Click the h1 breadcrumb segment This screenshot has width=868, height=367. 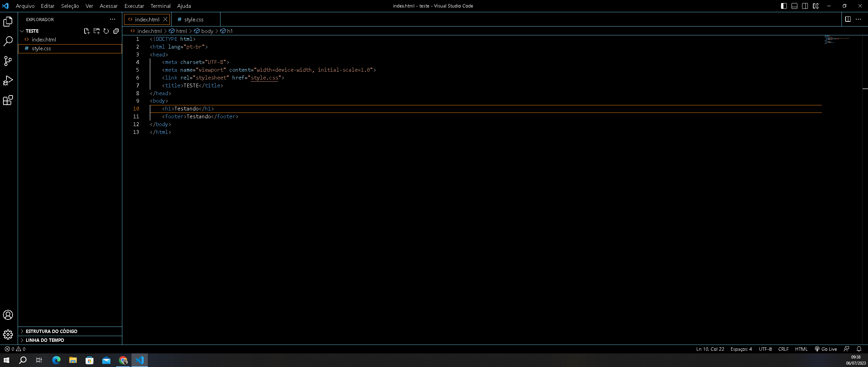(227, 31)
